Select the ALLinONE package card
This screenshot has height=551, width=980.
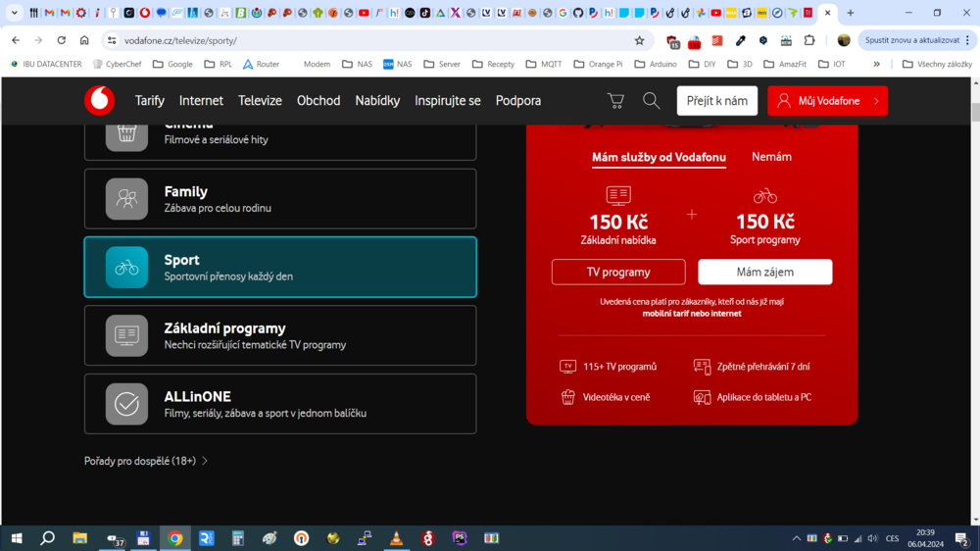(280, 404)
